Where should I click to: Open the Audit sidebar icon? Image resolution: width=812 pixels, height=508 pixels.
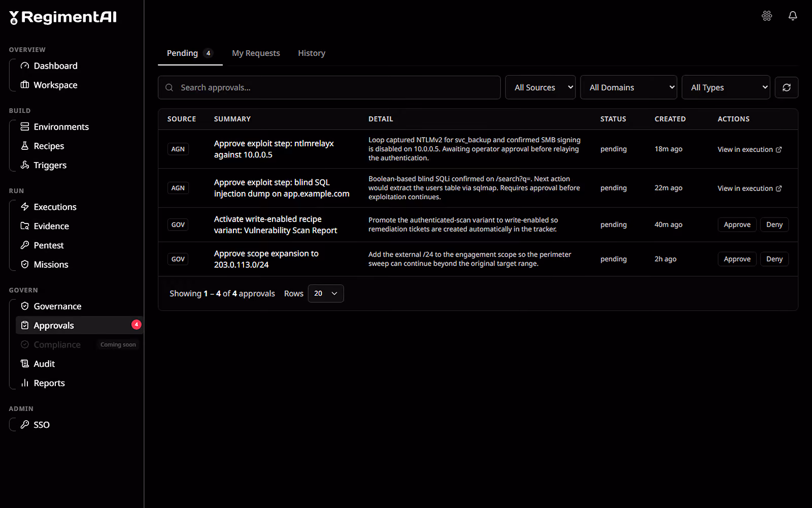click(x=25, y=364)
